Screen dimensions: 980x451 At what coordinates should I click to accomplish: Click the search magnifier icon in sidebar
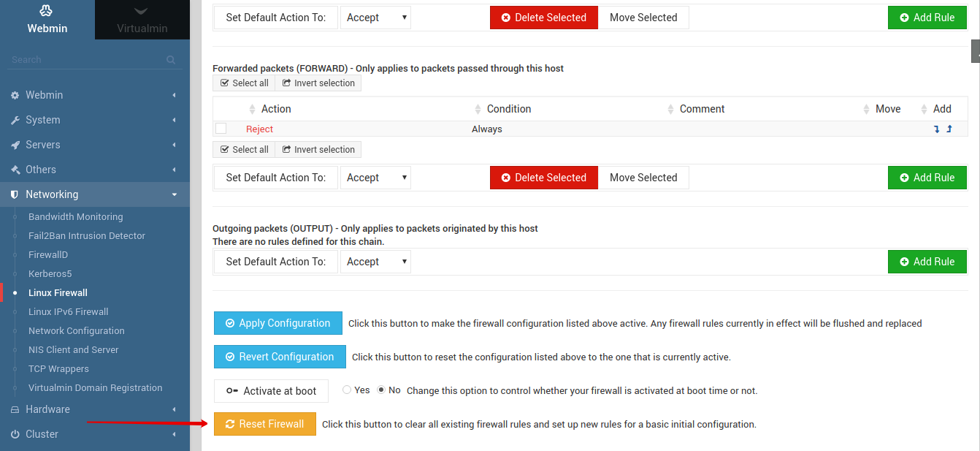point(171,60)
